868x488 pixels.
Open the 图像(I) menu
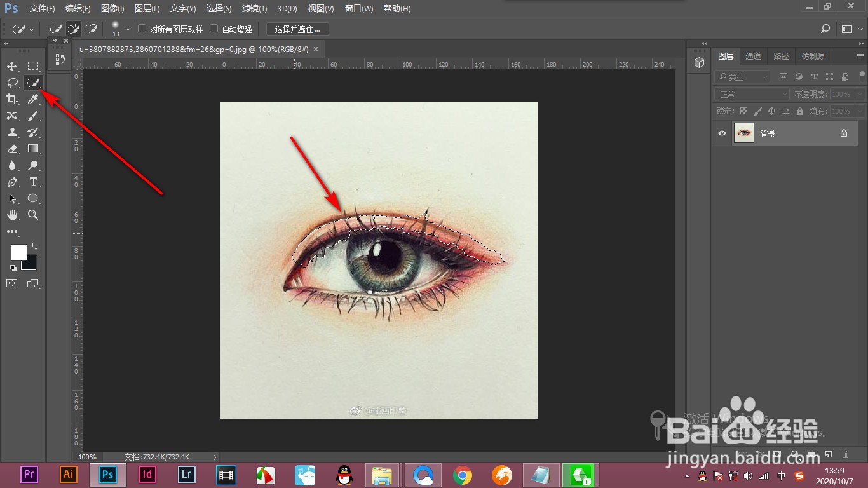112,9
